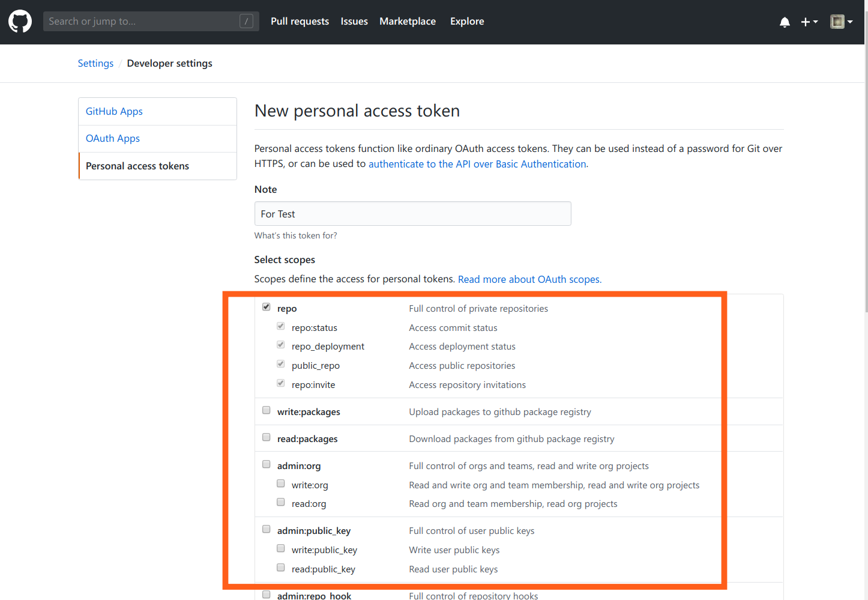
Task: Uncheck the repo scope checkbox
Action: pyautogui.click(x=267, y=307)
